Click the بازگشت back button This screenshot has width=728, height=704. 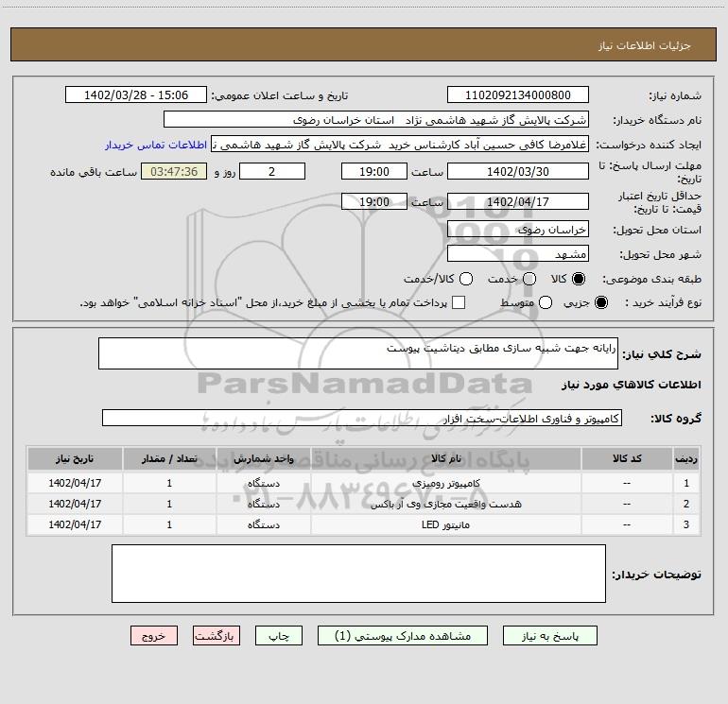click(217, 636)
